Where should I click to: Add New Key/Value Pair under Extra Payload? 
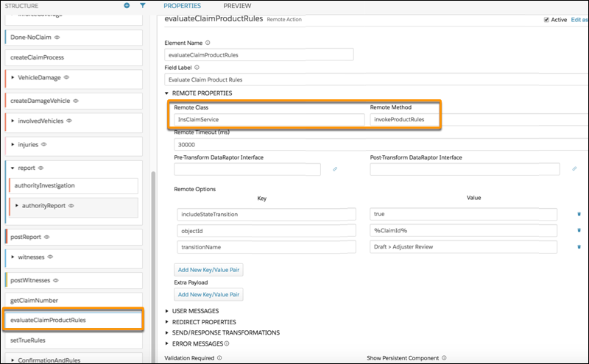point(208,295)
